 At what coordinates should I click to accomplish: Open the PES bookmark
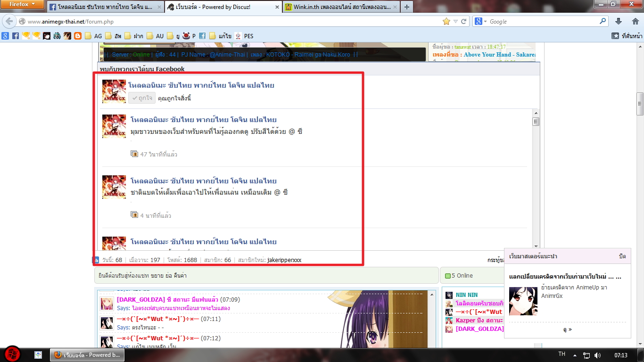point(244,36)
